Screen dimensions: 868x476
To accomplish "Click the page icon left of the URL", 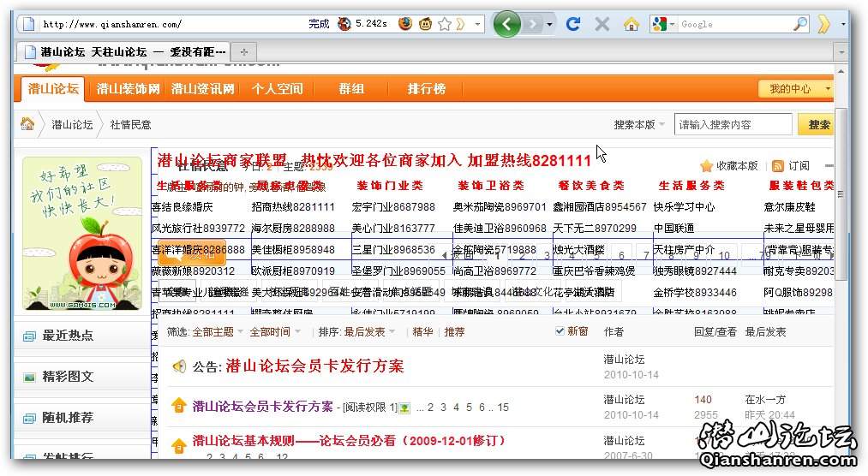I will (x=29, y=24).
